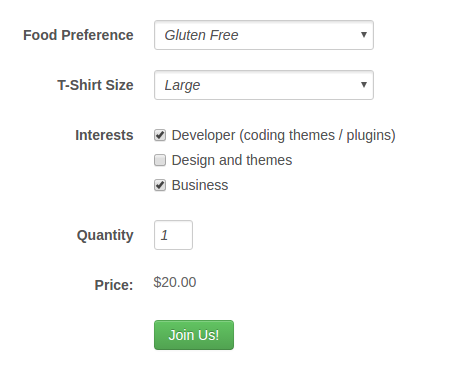The width and height of the screenshot is (454, 374).
Task: Uncheck the Business interest checkbox
Action: coord(160,185)
